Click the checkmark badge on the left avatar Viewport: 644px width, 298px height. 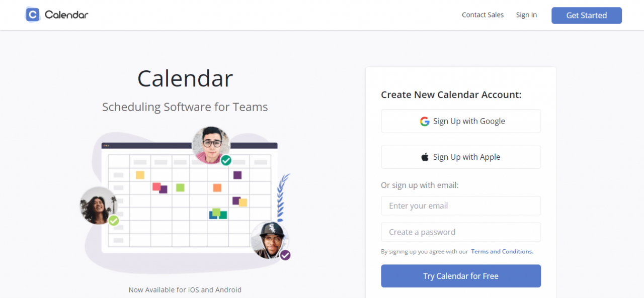(x=114, y=221)
